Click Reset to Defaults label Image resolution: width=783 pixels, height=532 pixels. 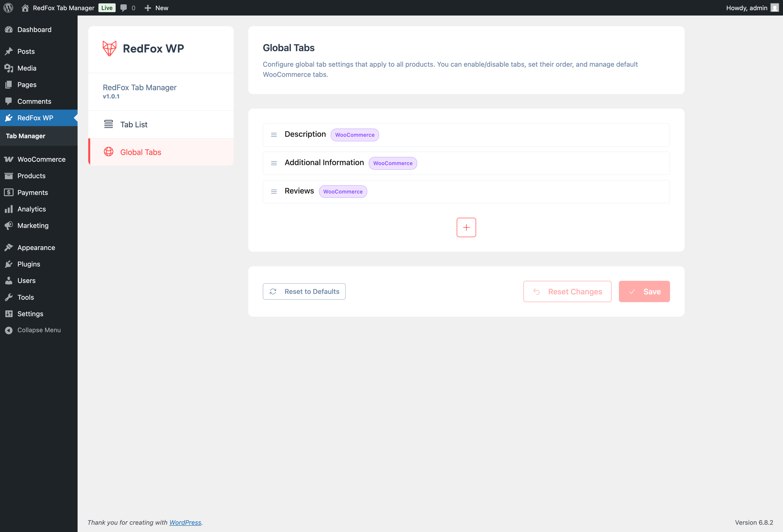[312, 291]
